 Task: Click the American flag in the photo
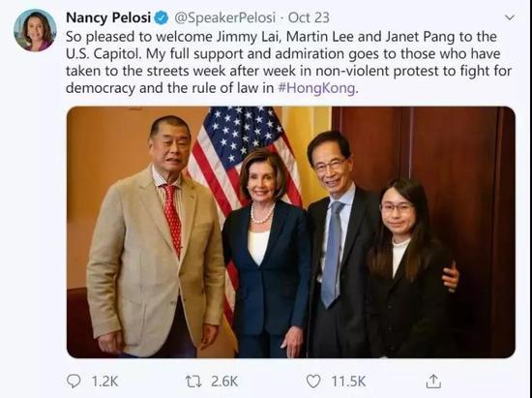click(x=244, y=160)
